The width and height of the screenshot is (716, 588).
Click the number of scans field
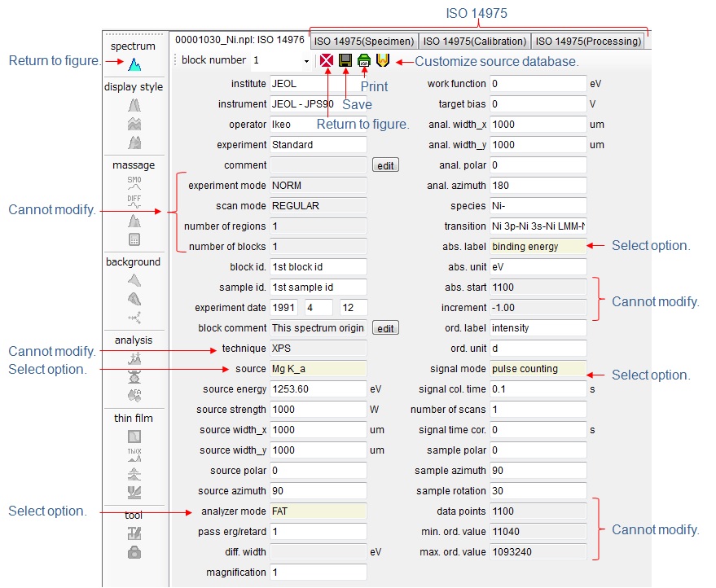point(538,410)
